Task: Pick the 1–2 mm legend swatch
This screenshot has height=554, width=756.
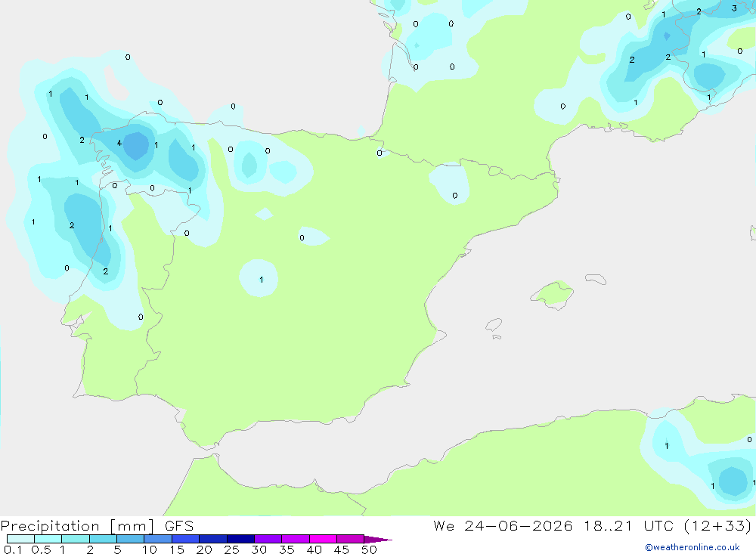Action: click(x=76, y=539)
